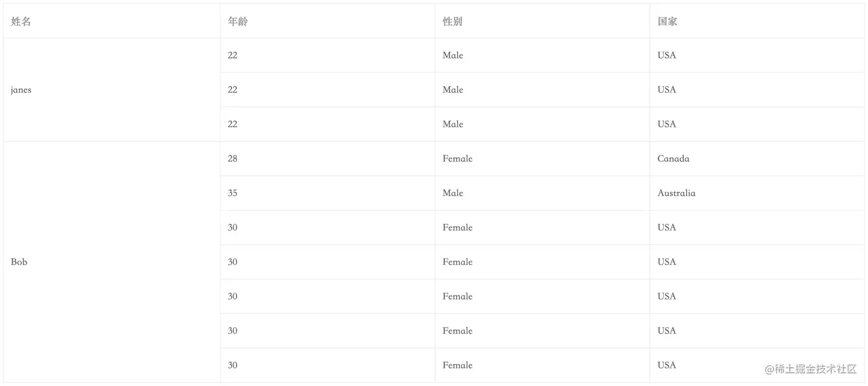Click the first Male gender cell
The width and height of the screenshot is (868, 386).
pyautogui.click(x=542, y=56)
